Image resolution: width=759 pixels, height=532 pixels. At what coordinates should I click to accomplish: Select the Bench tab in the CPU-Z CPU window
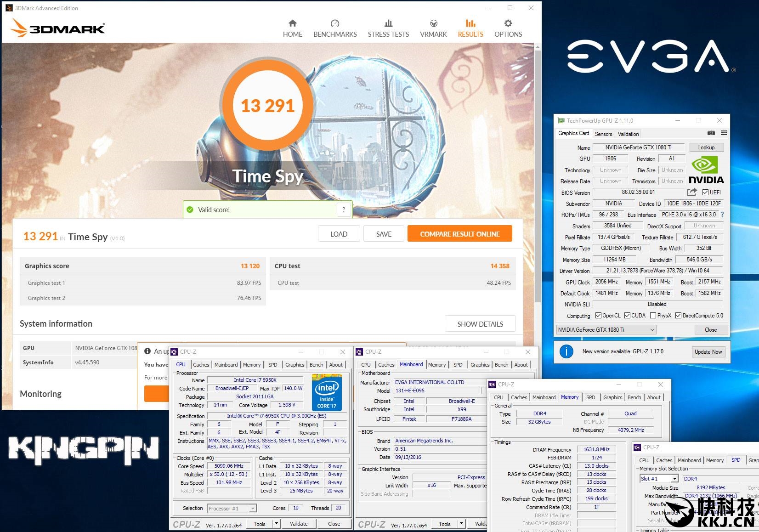coord(316,365)
